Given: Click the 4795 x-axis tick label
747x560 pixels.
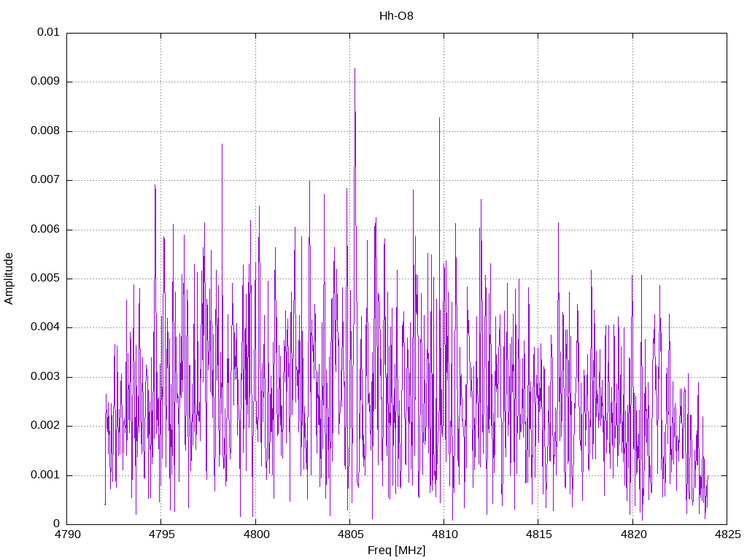Looking at the screenshot, I should [161, 534].
